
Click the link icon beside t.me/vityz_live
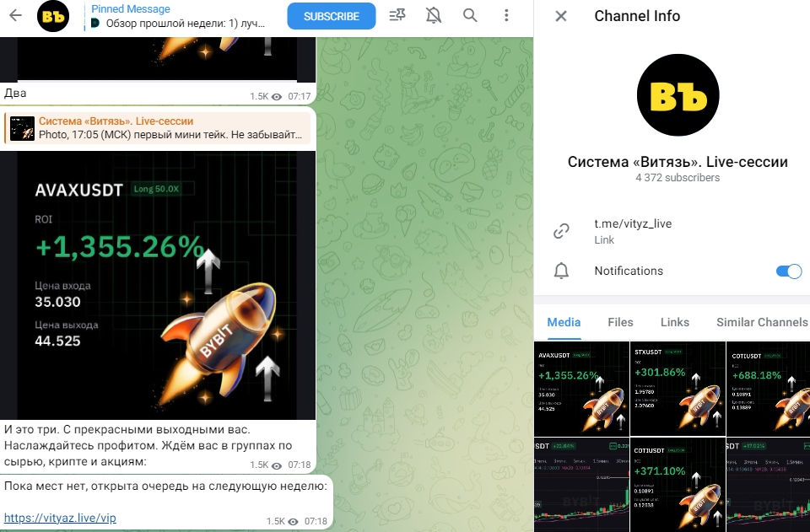[x=561, y=231]
